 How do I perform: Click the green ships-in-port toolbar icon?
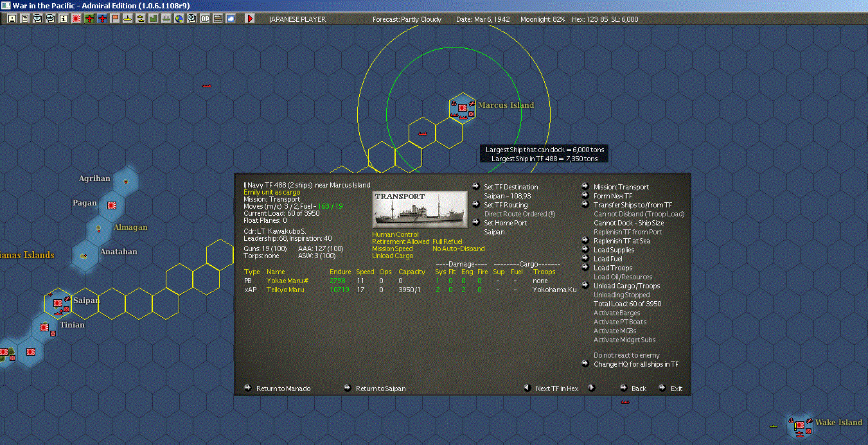(166, 19)
